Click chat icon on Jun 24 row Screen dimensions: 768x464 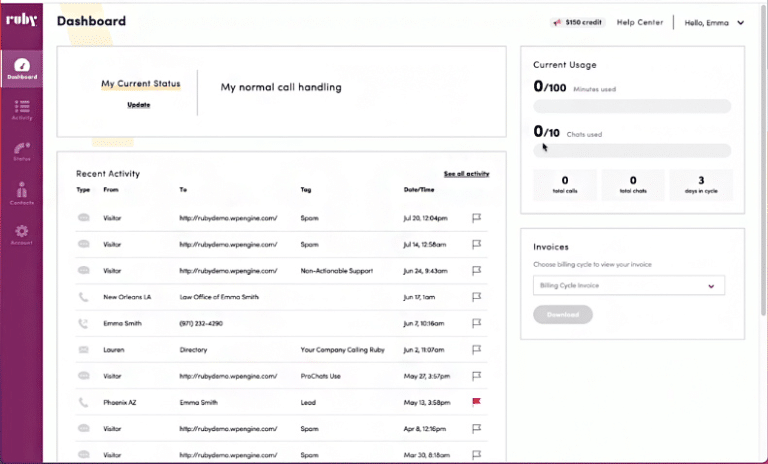(x=84, y=270)
